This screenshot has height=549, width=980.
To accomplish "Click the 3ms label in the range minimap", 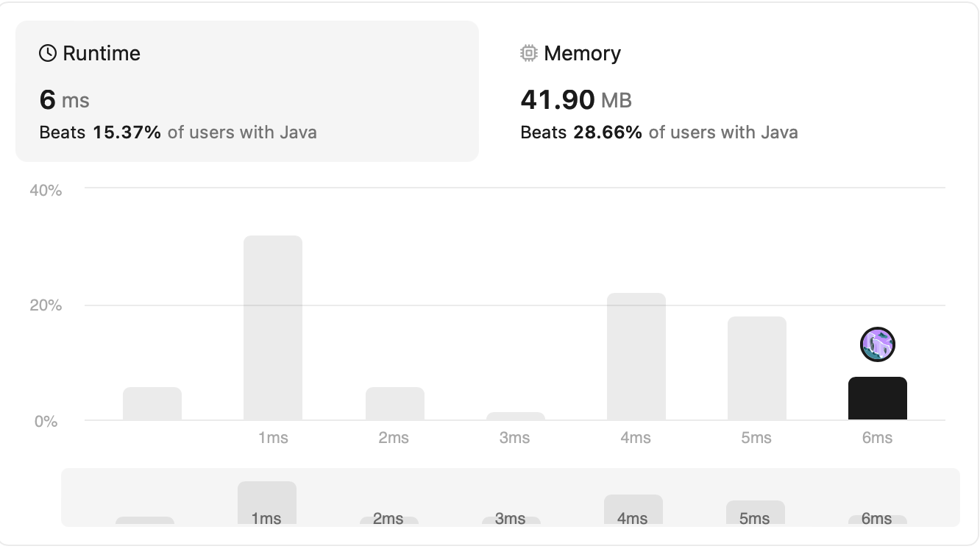I will [510, 519].
